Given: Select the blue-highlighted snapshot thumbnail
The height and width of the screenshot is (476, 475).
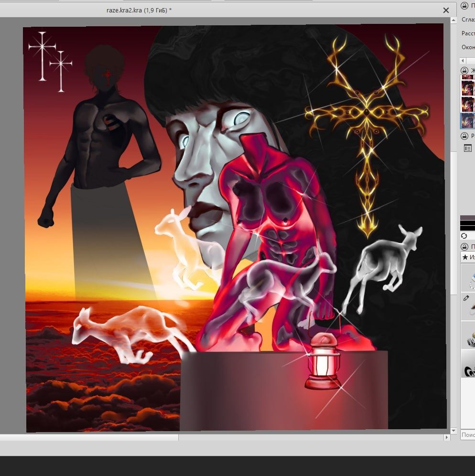Looking at the screenshot, I should click(468, 120).
